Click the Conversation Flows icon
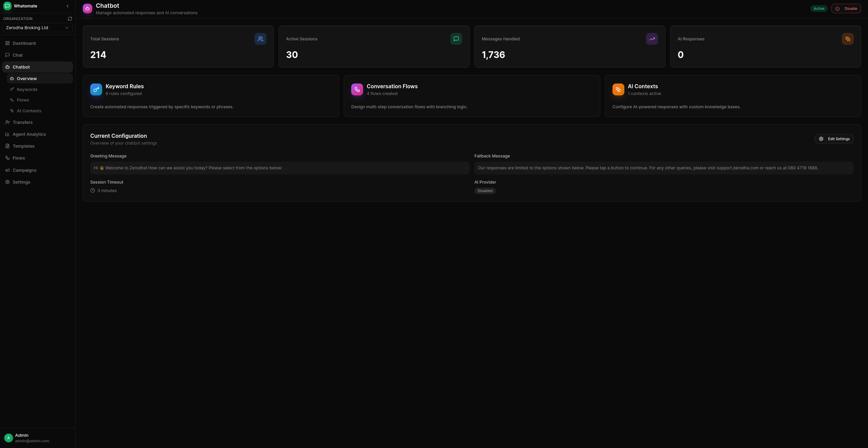 click(x=357, y=89)
